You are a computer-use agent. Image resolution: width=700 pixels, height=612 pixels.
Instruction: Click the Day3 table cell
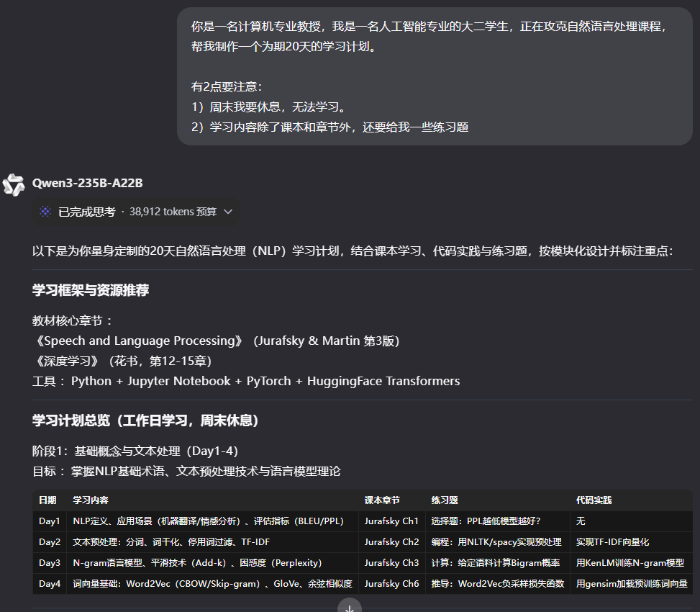tap(50, 563)
